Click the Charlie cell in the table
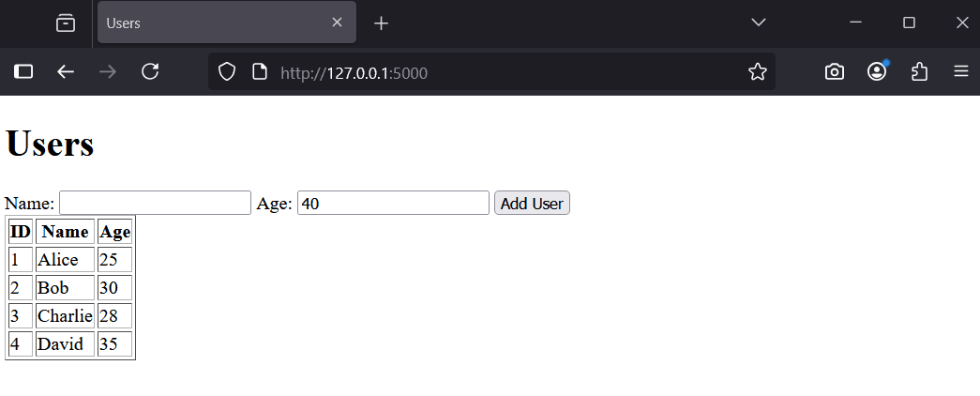 65,316
